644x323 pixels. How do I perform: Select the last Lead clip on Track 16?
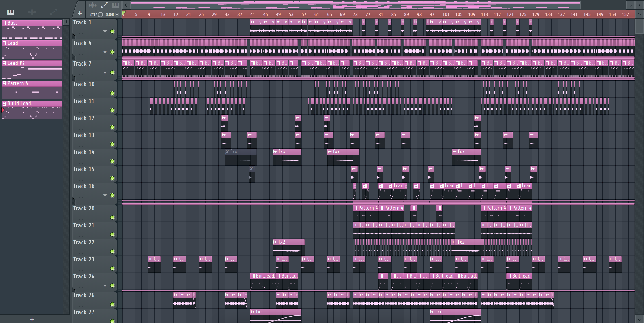pos(524,191)
